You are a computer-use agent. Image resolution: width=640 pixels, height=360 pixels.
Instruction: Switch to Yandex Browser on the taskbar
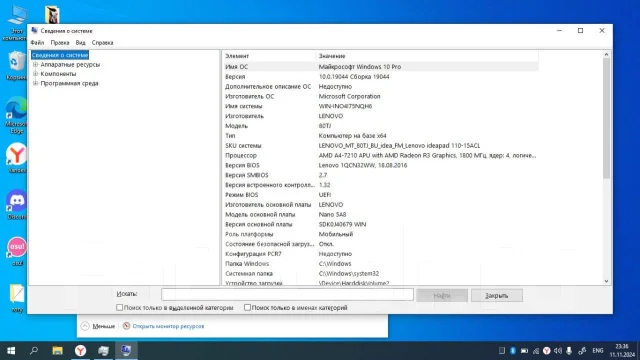80,351
